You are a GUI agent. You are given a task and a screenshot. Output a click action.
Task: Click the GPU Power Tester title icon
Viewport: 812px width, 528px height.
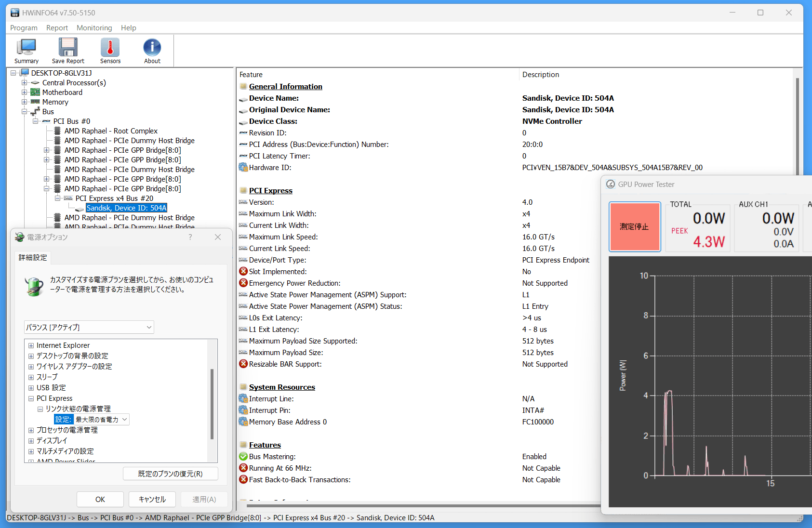coord(611,184)
